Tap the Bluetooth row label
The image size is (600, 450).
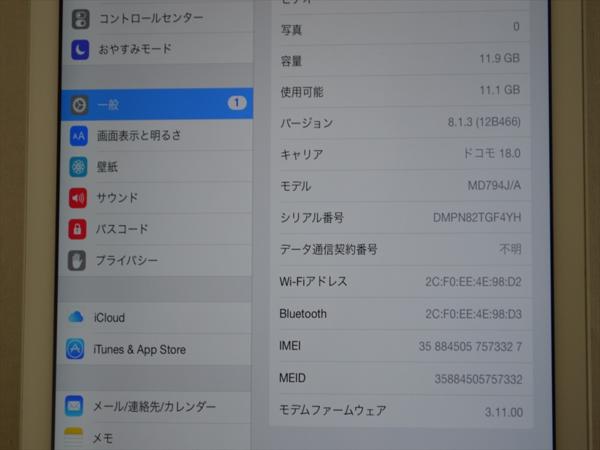click(x=303, y=313)
